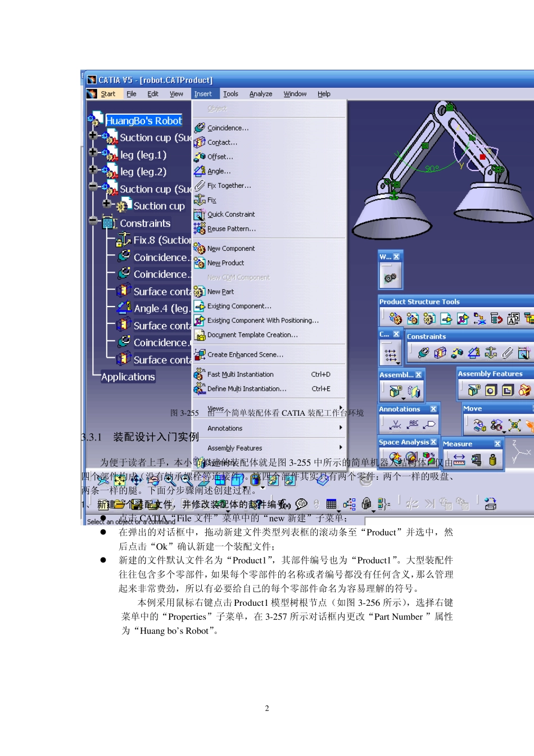Open the Start menu in CATIA menu bar

click(x=108, y=94)
